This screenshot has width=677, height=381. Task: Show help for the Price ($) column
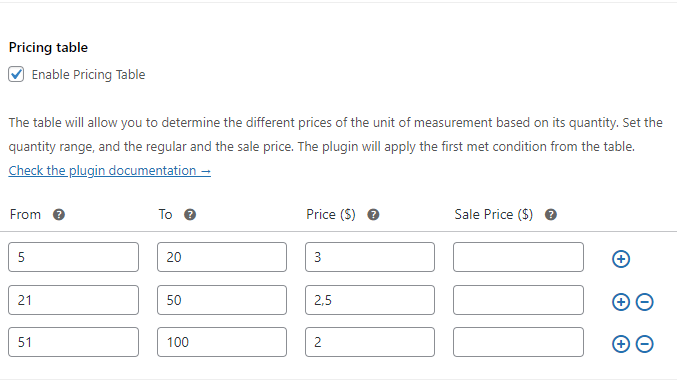(373, 215)
